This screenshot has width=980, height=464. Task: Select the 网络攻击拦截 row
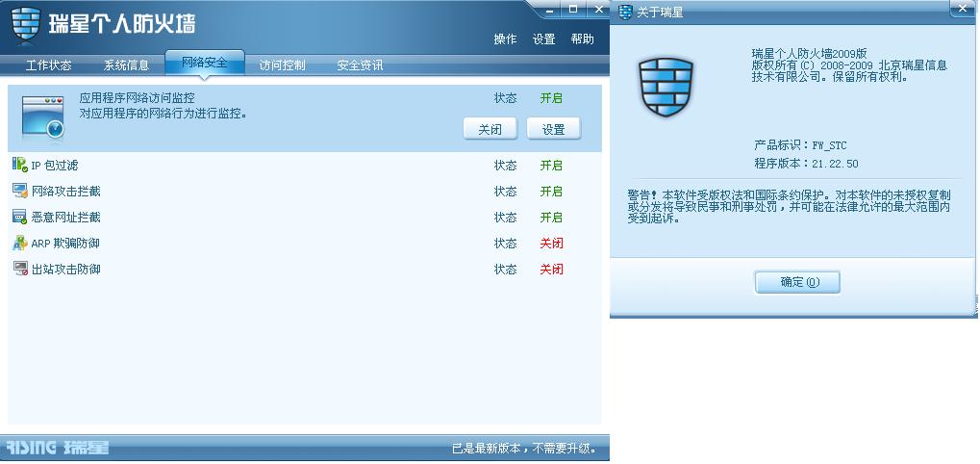[304, 191]
